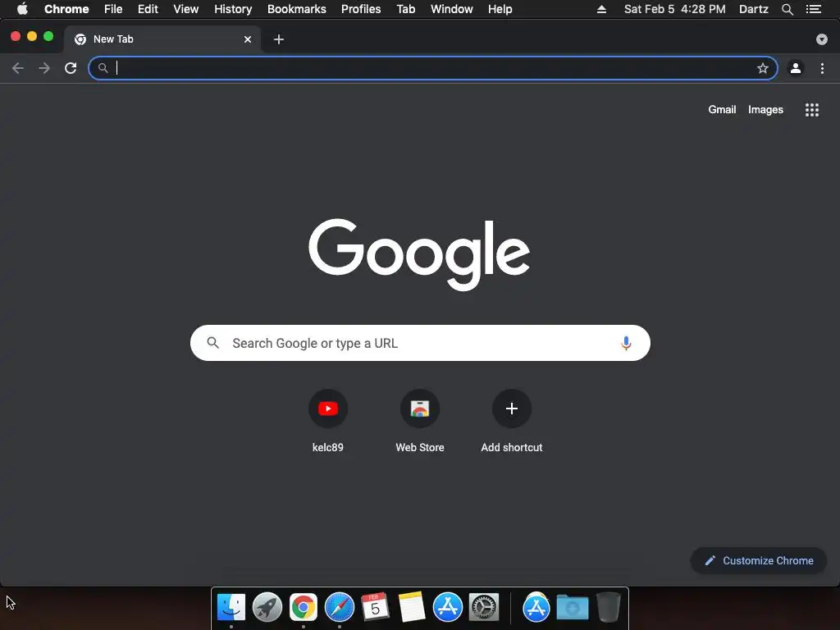Open Notification Center list icon
The image size is (840, 630).
814,9
